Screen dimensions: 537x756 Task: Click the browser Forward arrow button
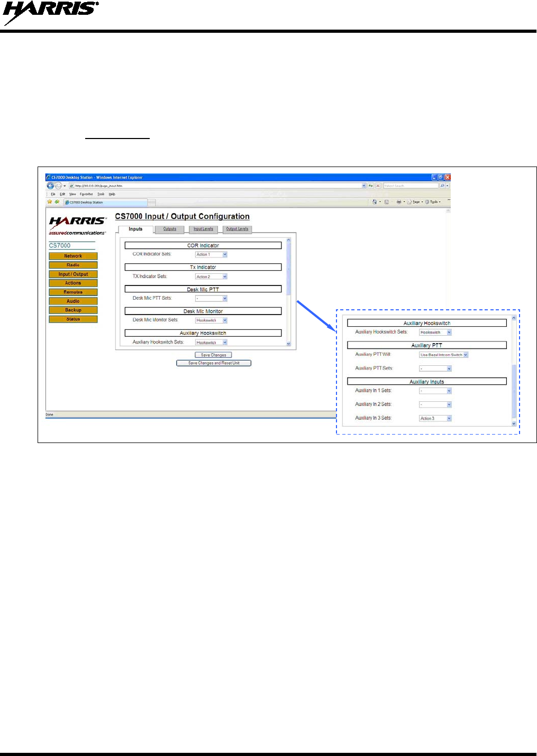(x=58, y=186)
